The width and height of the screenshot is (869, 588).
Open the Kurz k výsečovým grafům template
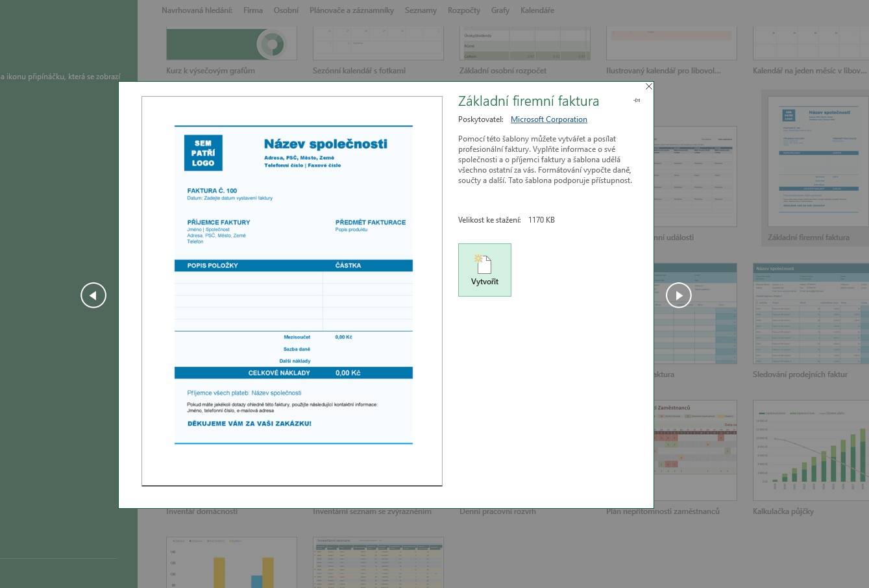tap(232, 43)
